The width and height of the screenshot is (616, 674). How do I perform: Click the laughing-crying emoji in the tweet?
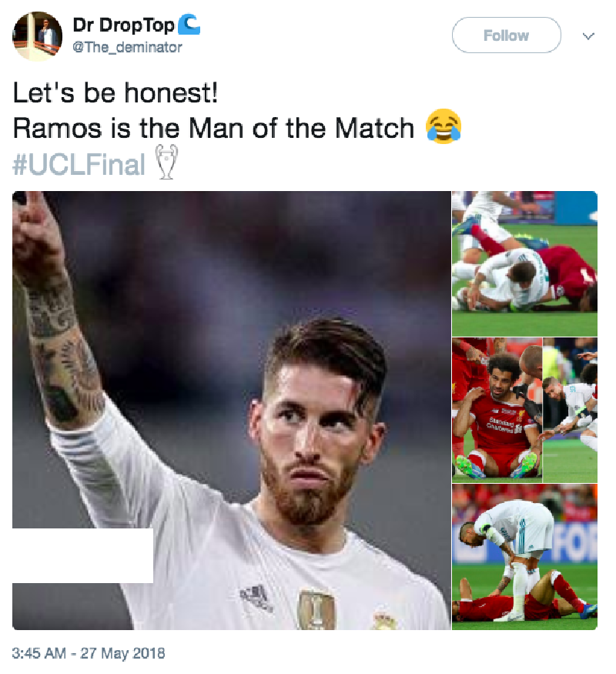coord(444,126)
